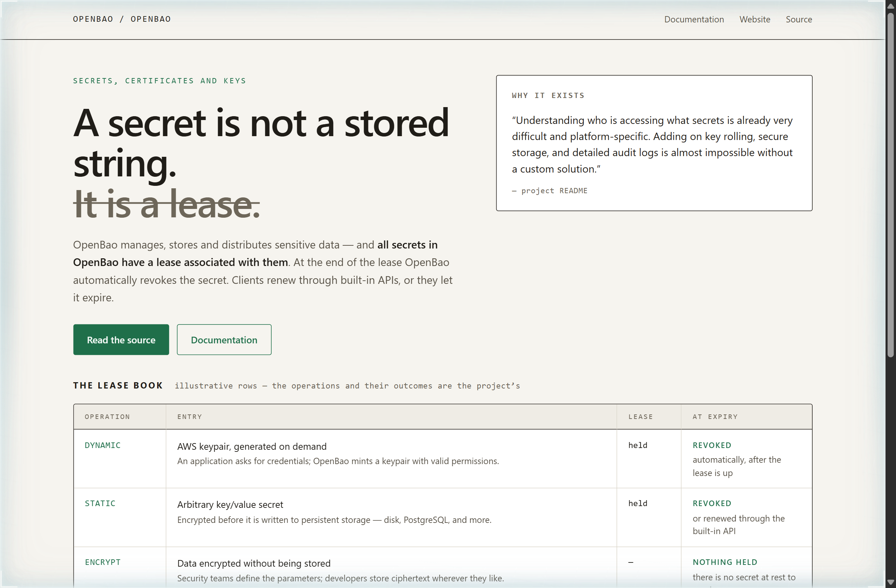
Task: Click the scrollbar up arrow
Action: click(x=890, y=6)
